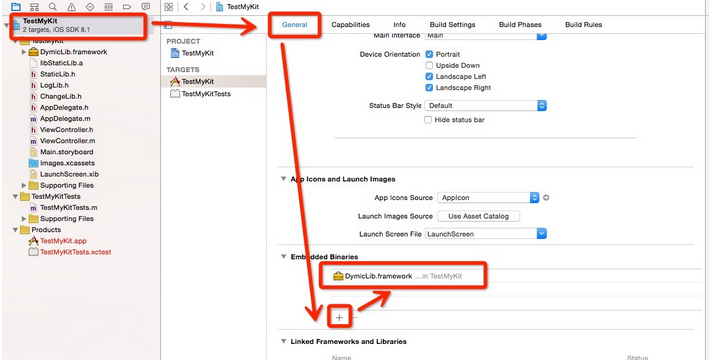Screen dimensions: 709x361
Task: Switch to the General tab
Action: coord(295,25)
